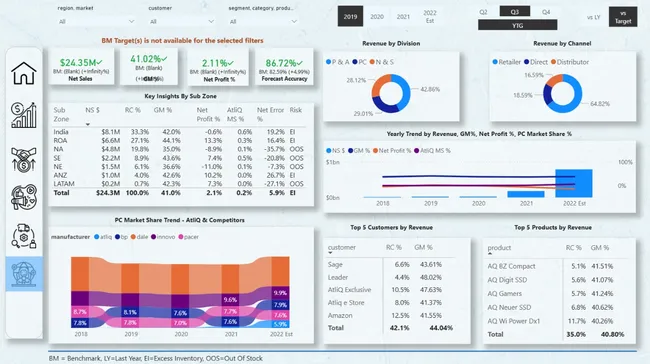Select quarter Q4

[546, 12]
